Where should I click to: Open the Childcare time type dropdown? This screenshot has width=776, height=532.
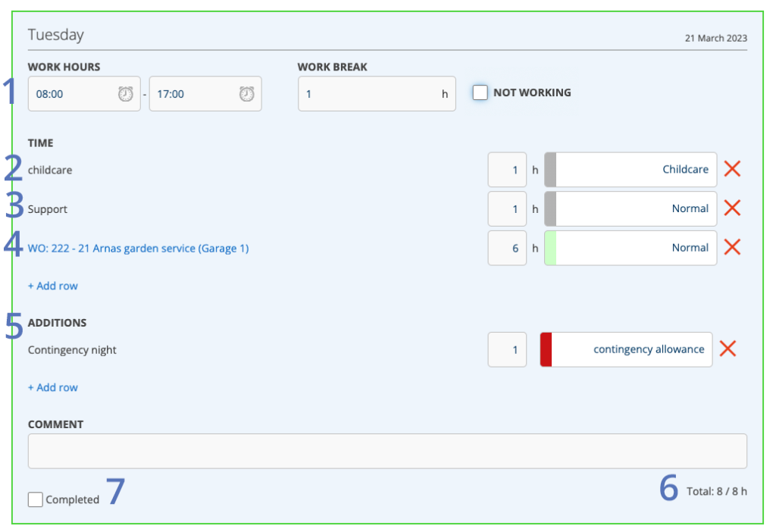pos(637,170)
